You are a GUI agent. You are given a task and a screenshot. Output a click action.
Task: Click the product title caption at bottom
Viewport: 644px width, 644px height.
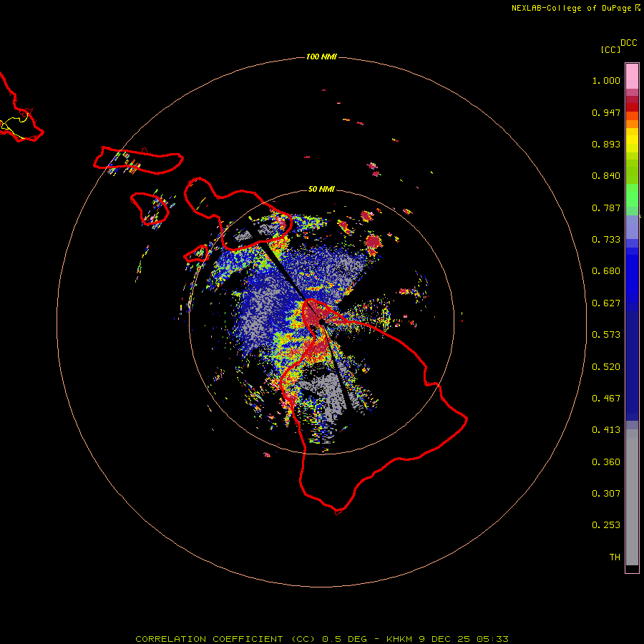tap(322, 639)
